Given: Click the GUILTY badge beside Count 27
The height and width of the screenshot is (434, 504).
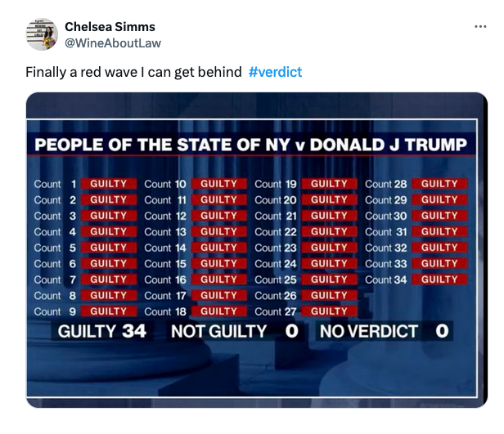Looking at the screenshot, I should click(329, 311).
